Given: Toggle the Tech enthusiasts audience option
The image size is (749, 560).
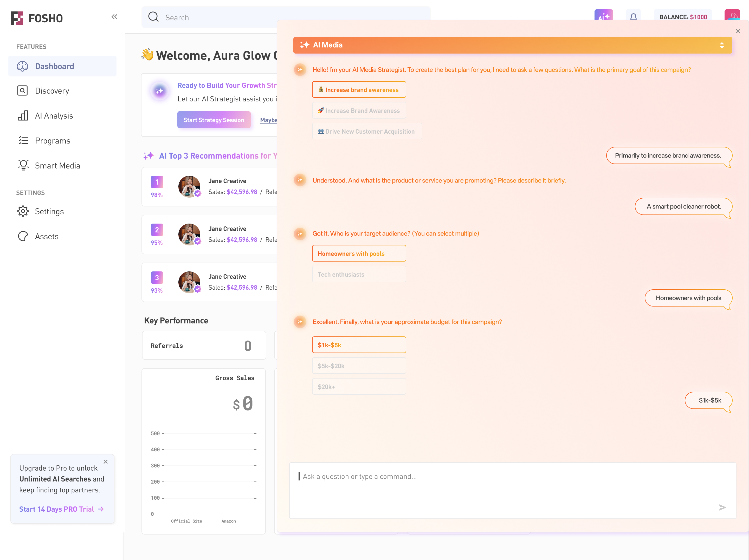Looking at the screenshot, I should click(x=359, y=274).
